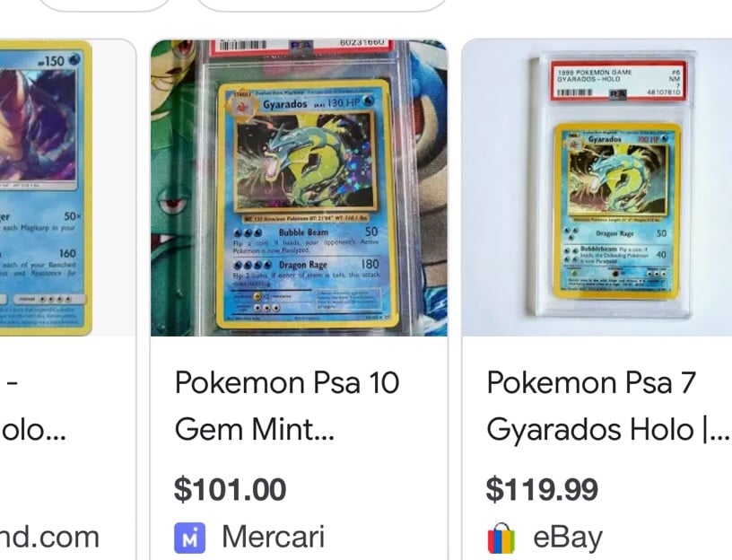Select the Mercari seller name

pyautogui.click(x=273, y=537)
